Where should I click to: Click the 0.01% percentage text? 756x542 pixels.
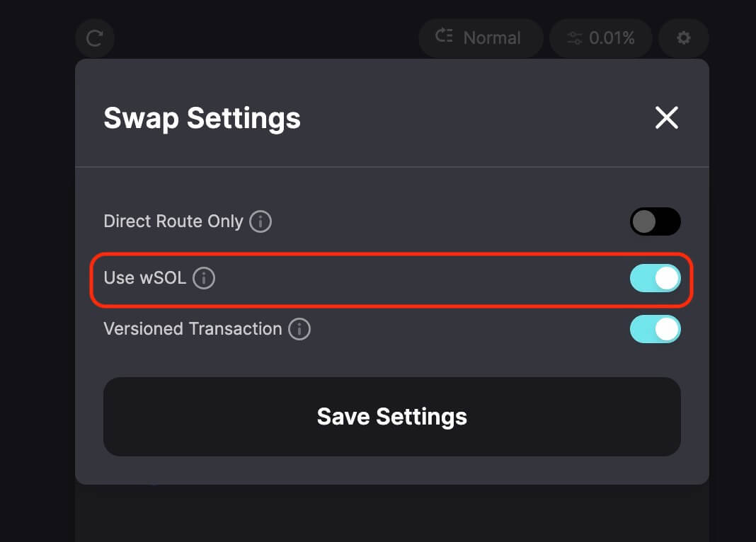[x=612, y=38]
